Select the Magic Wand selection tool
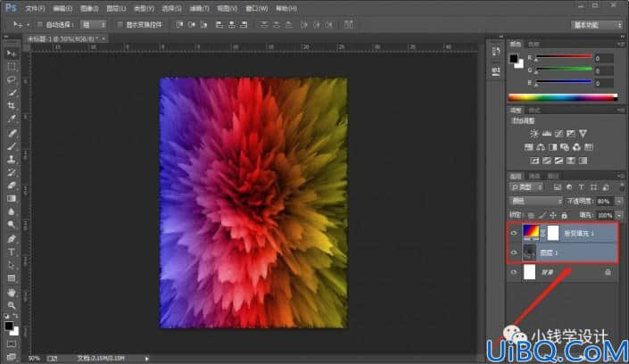 [12, 93]
